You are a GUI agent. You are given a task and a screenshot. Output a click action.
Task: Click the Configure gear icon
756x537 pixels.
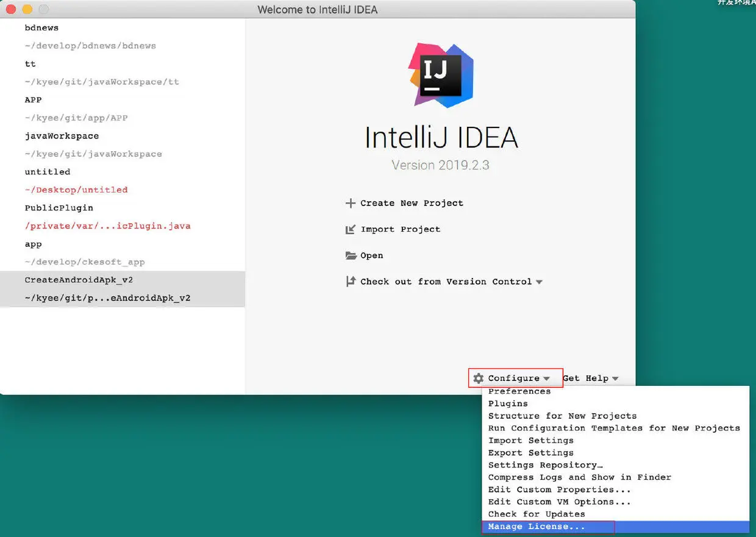(479, 378)
